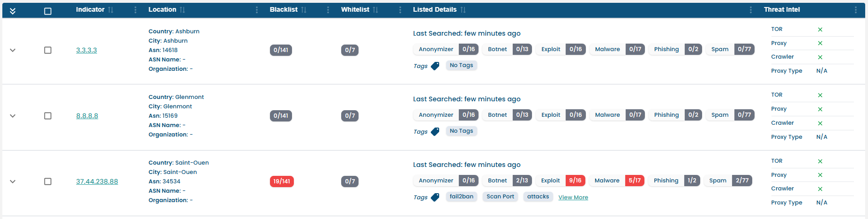The image size is (868, 219).
Task: Click the tag icon in the 37.44.238.88 row
Action: coord(435,197)
